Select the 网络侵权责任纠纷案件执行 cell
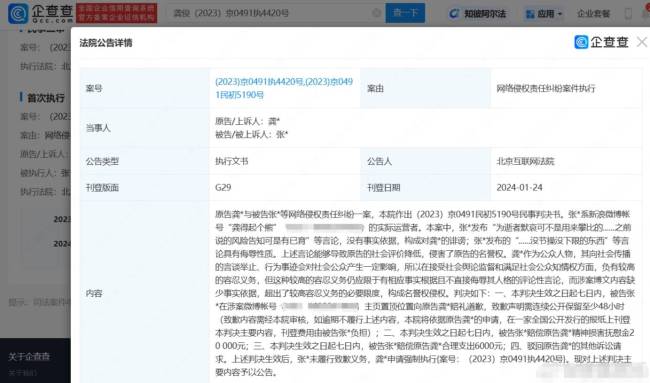Viewport: 650px width, 383px height. [546, 88]
